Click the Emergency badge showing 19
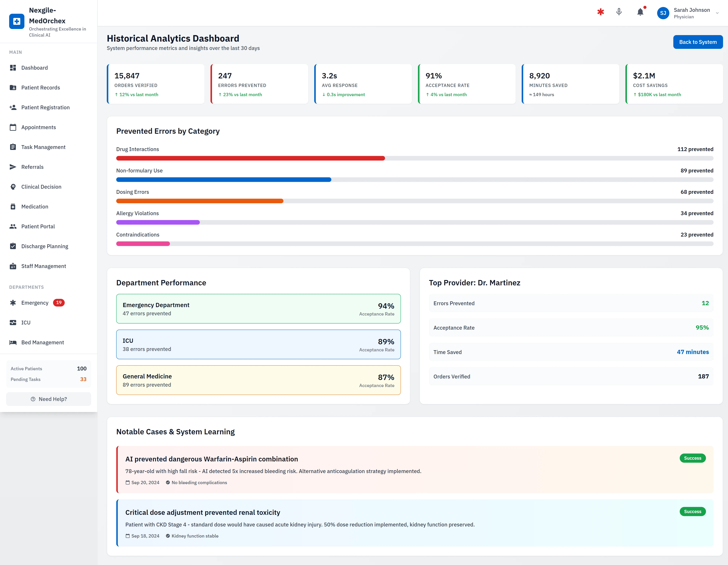Image resolution: width=728 pixels, height=565 pixels. (x=59, y=303)
